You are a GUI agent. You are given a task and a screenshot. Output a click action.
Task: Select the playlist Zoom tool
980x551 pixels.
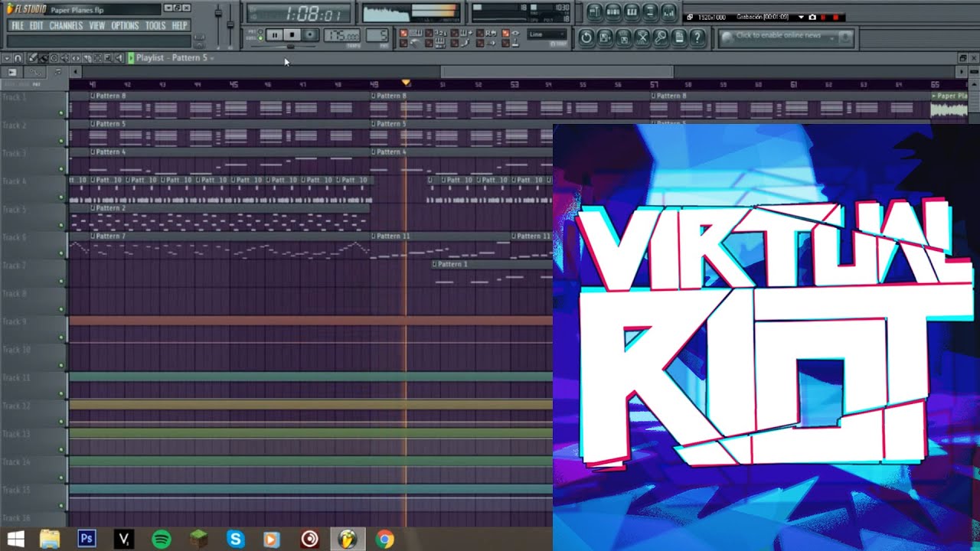tap(108, 58)
